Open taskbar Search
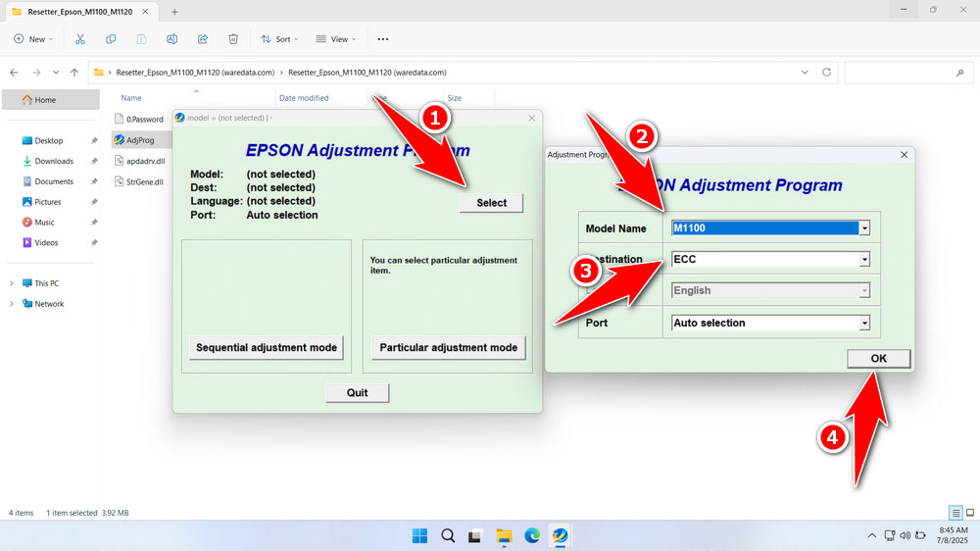Image resolution: width=980 pixels, height=551 pixels. 448,536
